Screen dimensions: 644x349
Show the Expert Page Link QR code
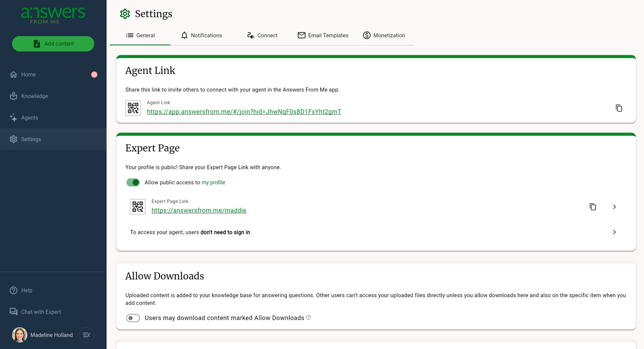pyautogui.click(x=138, y=207)
